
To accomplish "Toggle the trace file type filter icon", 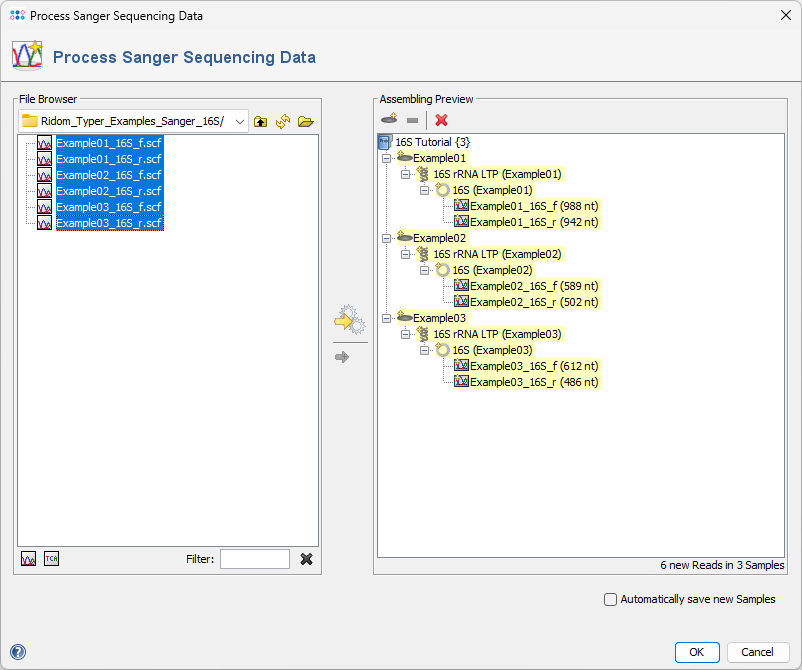I will pyautogui.click(x=27, y=558).
